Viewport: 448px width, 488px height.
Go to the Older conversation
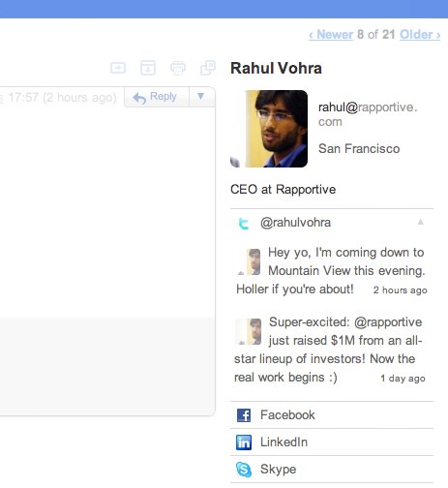point(420,35)
